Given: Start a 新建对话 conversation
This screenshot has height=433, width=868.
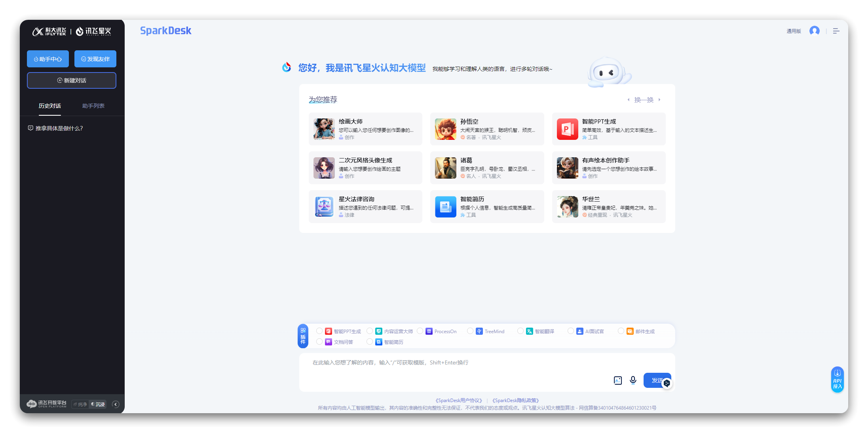Looking at the screenshot, I should coord(72,80).
